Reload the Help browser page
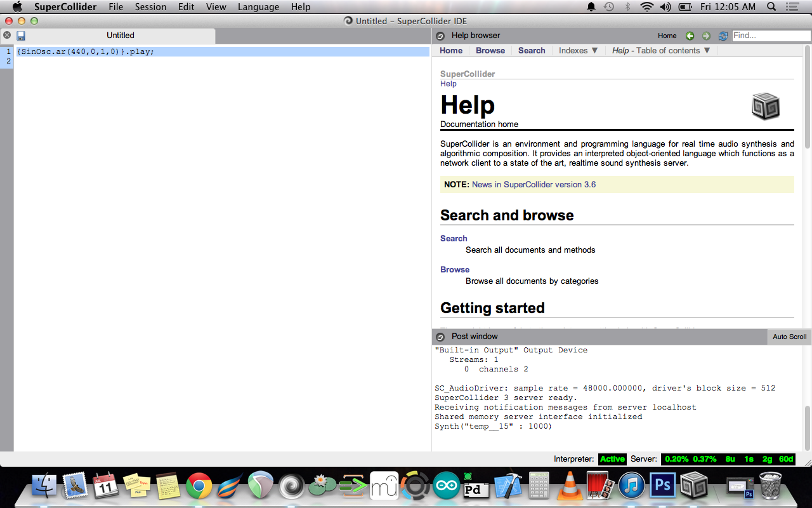812x508 pixels. (723, 36)
